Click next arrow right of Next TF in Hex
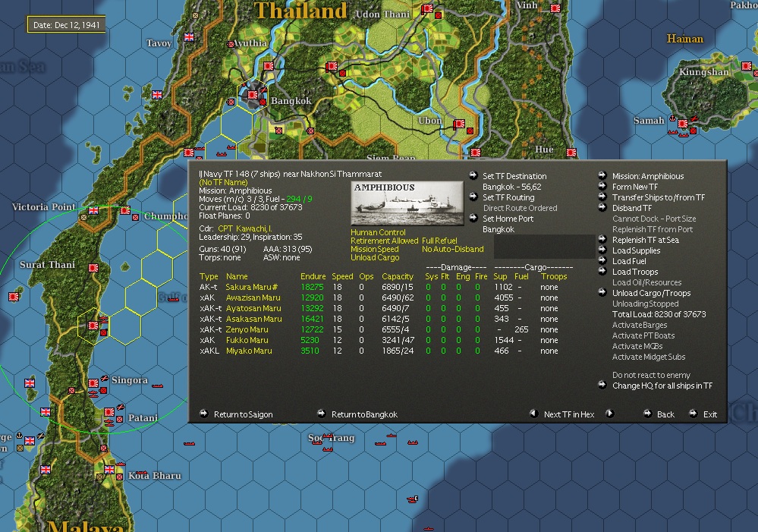 pos(610,414)
